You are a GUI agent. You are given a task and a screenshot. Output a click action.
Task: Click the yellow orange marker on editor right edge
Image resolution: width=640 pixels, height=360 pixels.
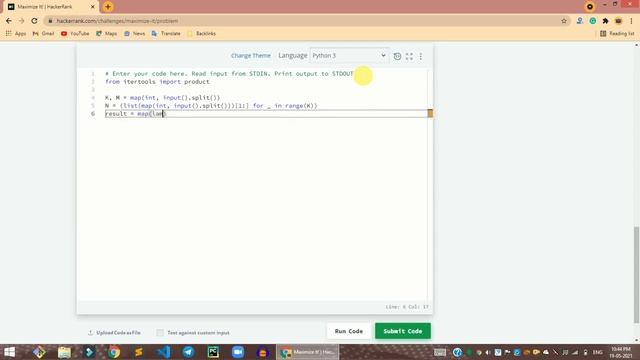430,113
